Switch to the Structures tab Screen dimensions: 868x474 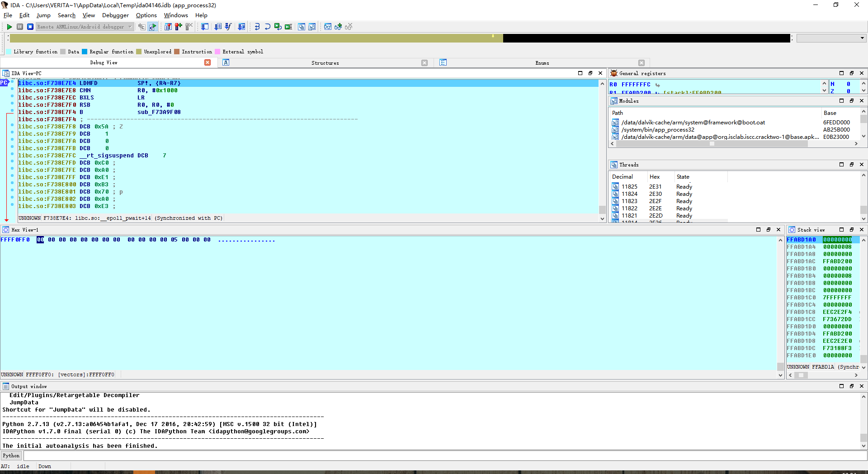coord(325,63)
